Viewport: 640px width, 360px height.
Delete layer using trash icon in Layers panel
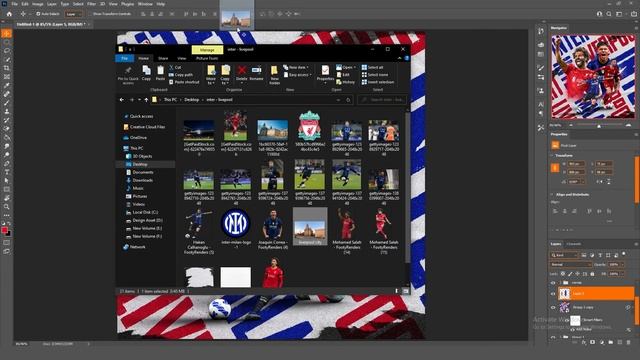point(628,342)
